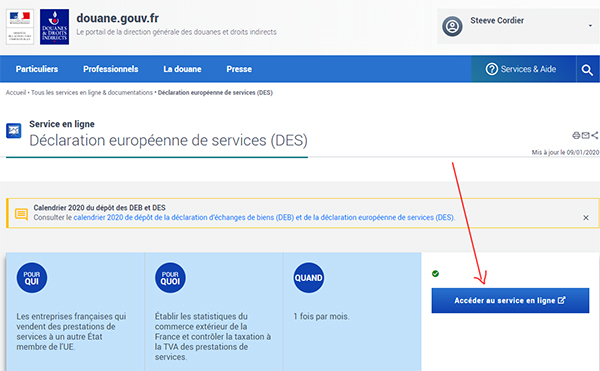Send page by email icon
Viewport: 600px width, 371px height.
tap(585, 135)
